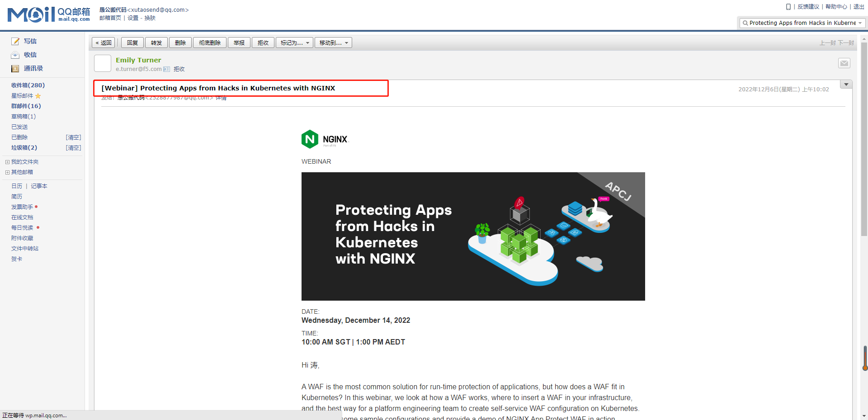The height and width of the screenshot is (420, 868).
Task: Click the compose mail pencil icon
Action: tap(15, 41)
